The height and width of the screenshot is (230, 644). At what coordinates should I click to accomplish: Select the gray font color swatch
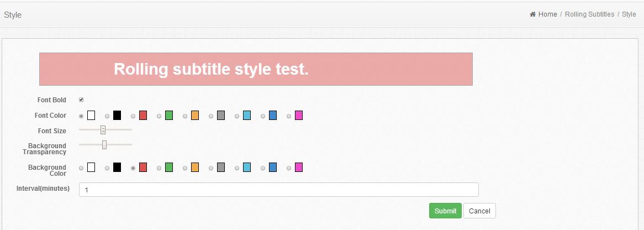(221, 116)
